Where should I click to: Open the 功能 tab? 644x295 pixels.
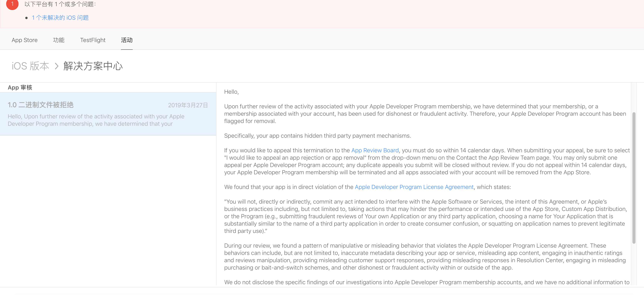point(59,40)
